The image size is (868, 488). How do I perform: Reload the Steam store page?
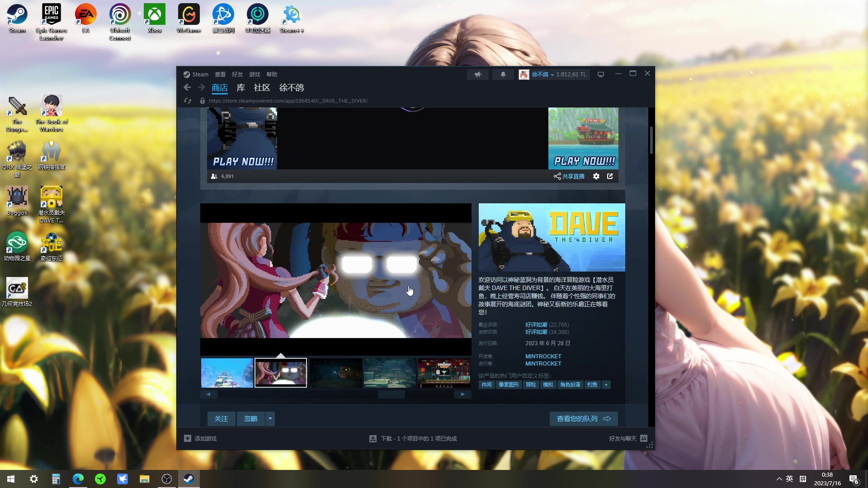coord(188,101)
